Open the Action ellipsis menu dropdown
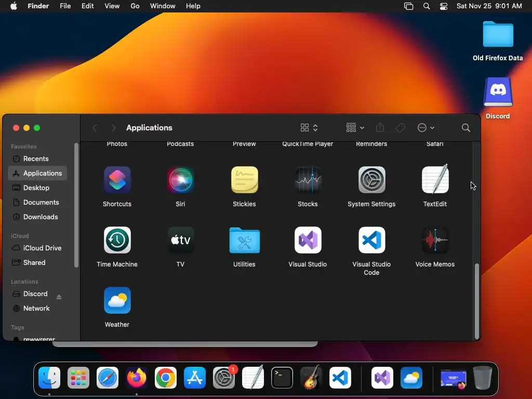 click(x=426, y=128)
